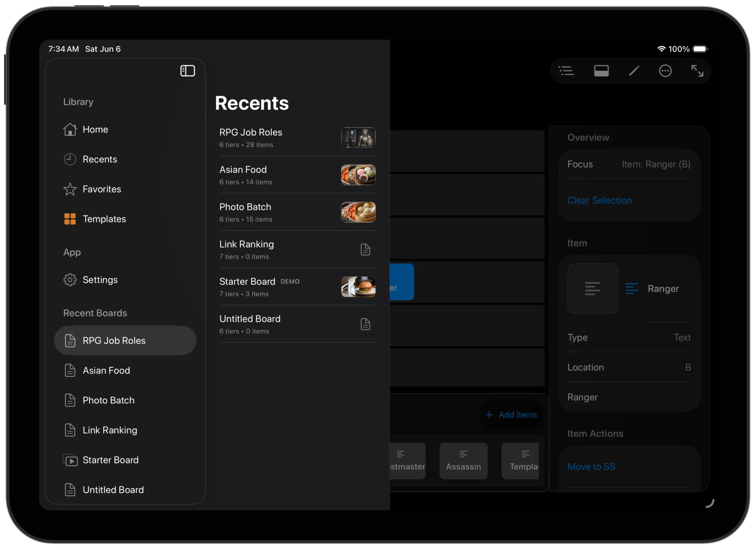756x550 pixels.
Task: Open the list view toolbar icon
Action: [x=566, y=71]
